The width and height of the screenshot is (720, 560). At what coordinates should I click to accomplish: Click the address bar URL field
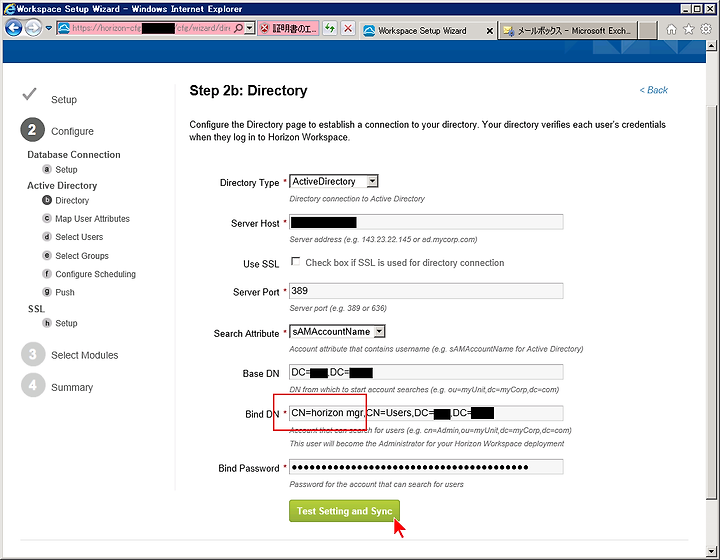pyautogui.click(x=151, y=28)
